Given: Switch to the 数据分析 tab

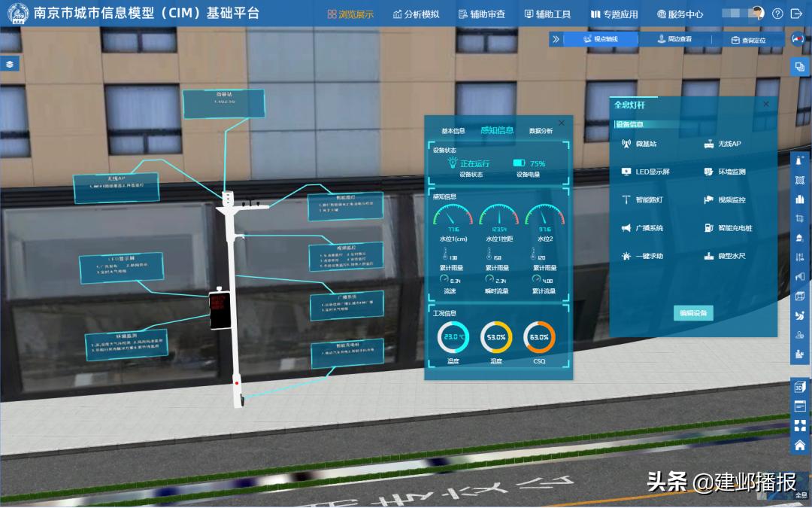Looking at the screenshot, I should (541, 131).
